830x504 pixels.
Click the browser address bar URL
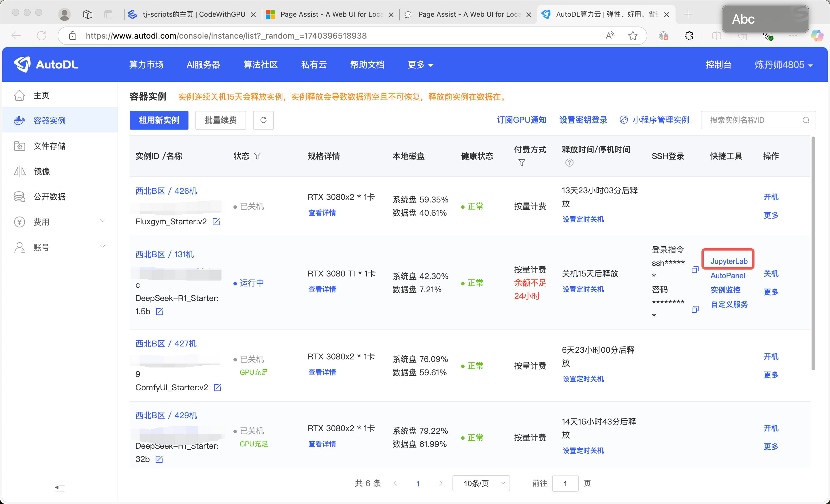coord(226,36)
